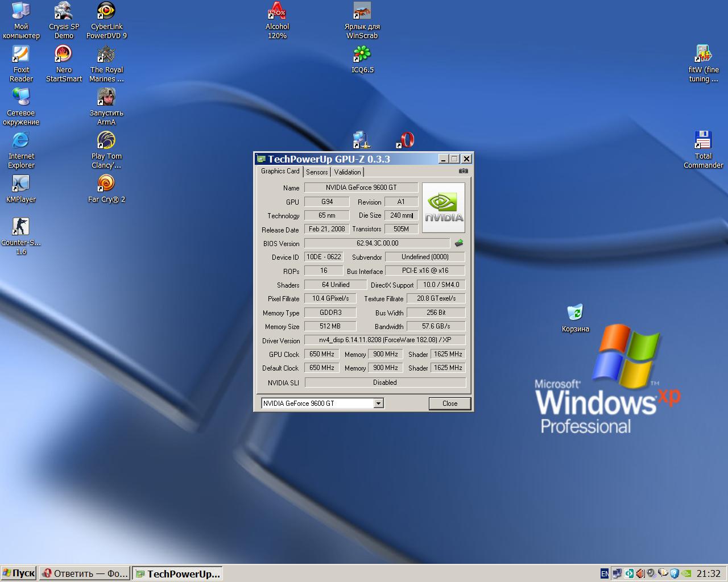Switch to the Graphics Card tab

(x=280, y=171)
